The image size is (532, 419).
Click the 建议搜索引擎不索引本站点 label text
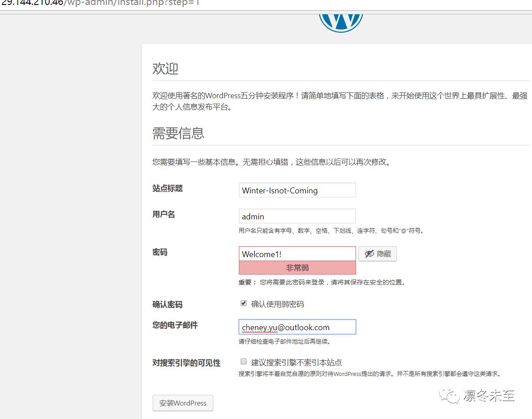(x=296, y=363)
